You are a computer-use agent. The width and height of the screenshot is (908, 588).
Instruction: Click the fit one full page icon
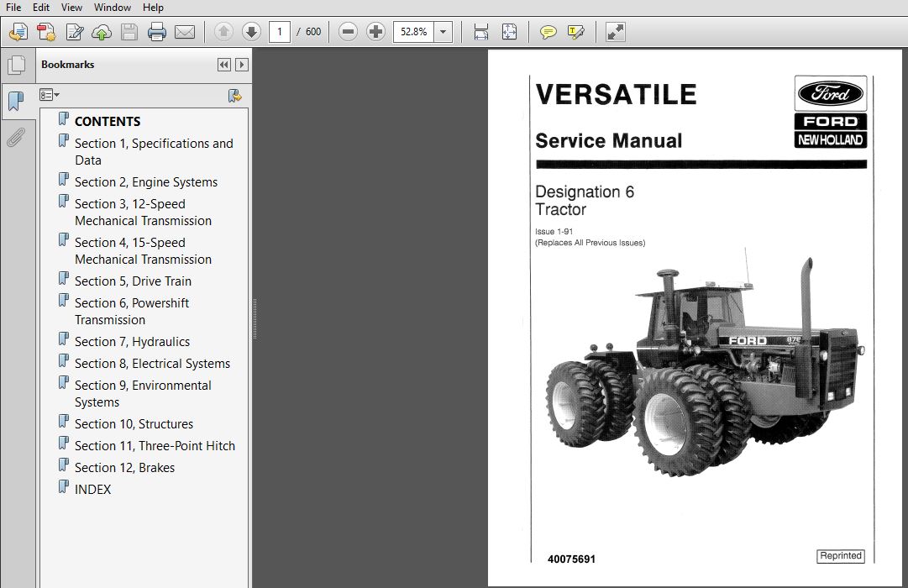pyautogui.click(x=509, y=32)
